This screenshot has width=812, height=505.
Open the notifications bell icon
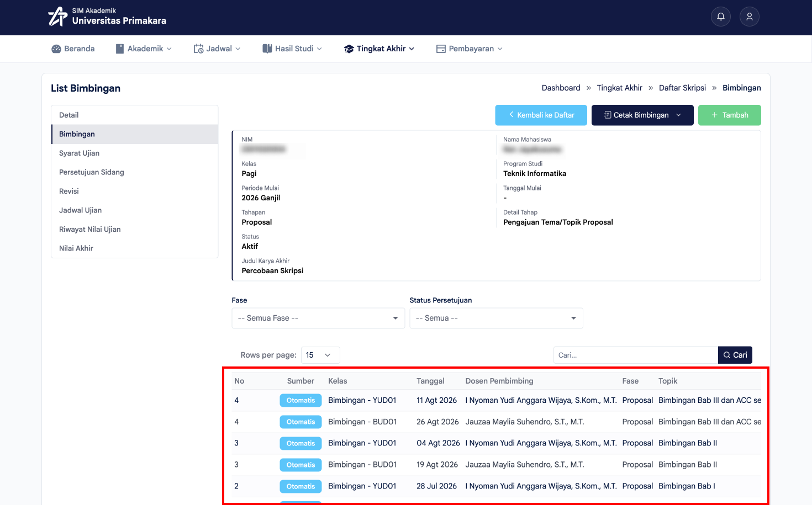click(721, 17)
